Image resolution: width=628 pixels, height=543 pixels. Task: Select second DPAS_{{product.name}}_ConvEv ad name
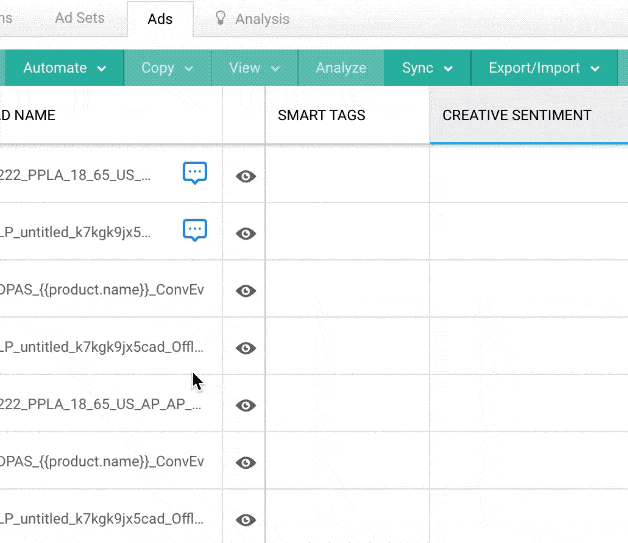102,461
